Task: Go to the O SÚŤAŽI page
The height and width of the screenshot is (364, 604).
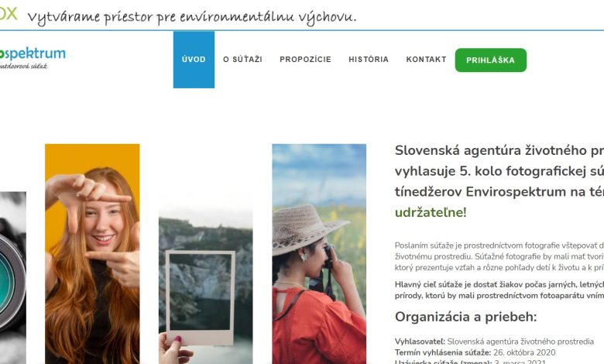Action: (x=242, y=60)
